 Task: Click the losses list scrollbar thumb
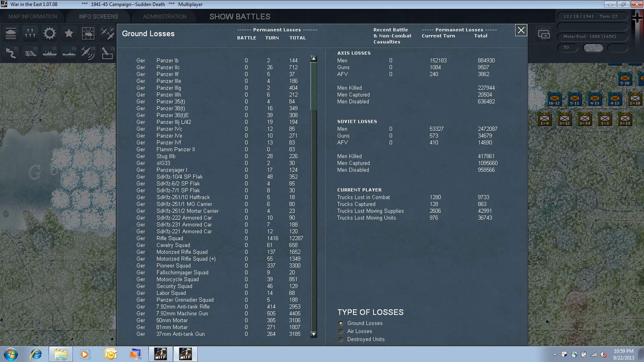[x=314, y=86]
